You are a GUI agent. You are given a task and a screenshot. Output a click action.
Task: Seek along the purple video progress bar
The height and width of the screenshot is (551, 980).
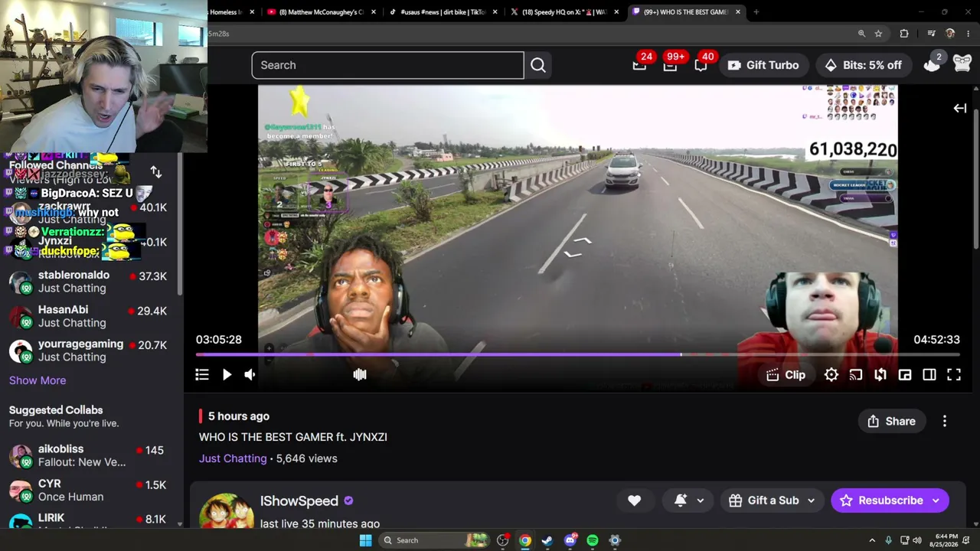click(x=578, y=355)
